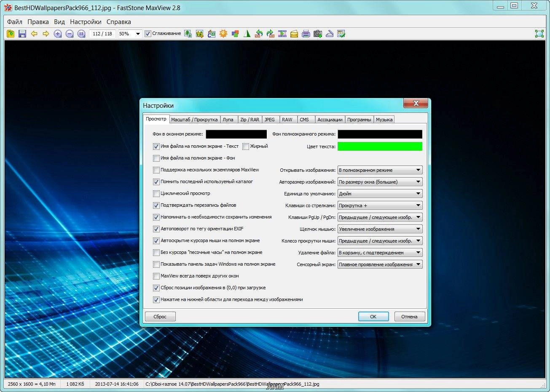Enable Поддержка нескольких экземпляров MaxView
550x392 pixels.
[156, 170]
